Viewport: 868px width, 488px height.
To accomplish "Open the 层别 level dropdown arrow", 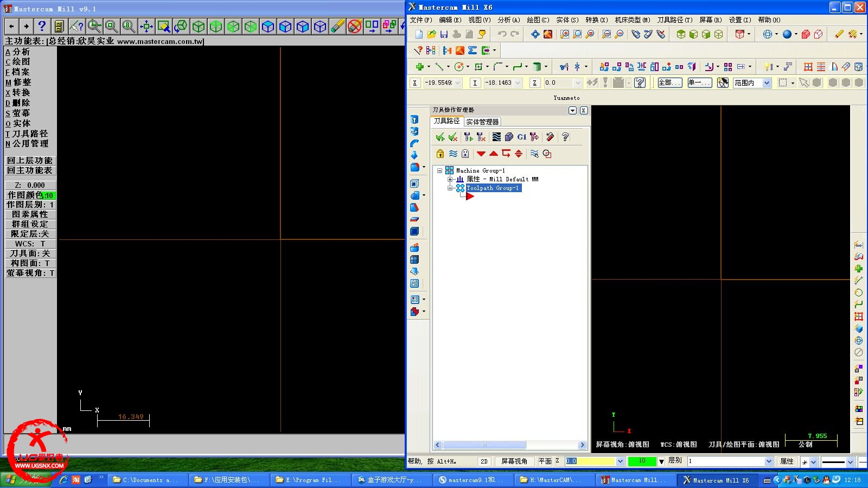I will (x=769, y=461).
